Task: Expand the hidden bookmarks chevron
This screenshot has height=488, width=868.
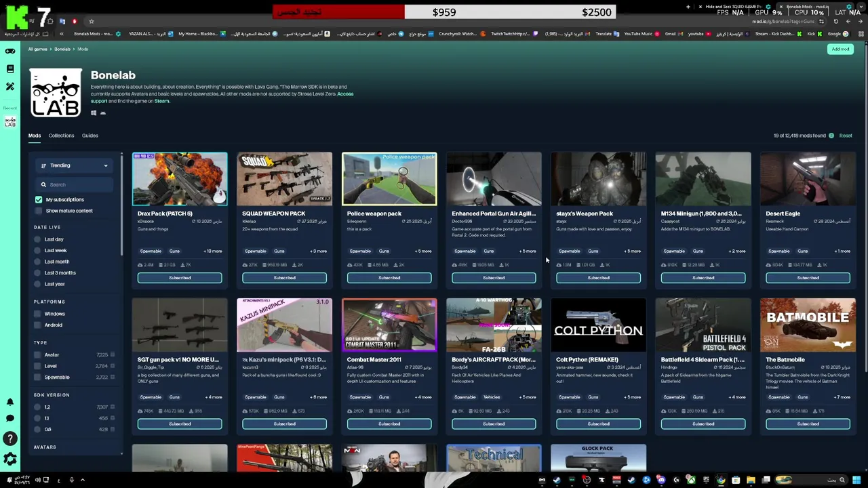Action: (62, 34)
